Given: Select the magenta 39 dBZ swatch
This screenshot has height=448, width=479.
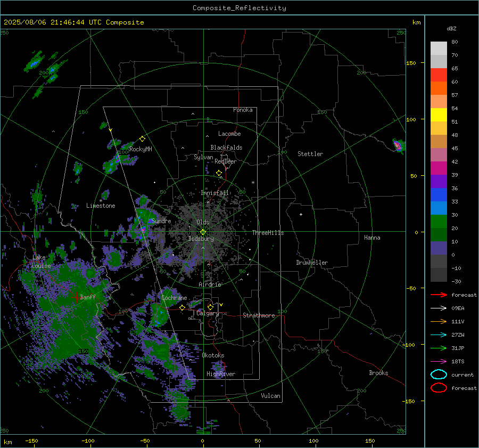Looking at the screenshot, I should [439, 168].
